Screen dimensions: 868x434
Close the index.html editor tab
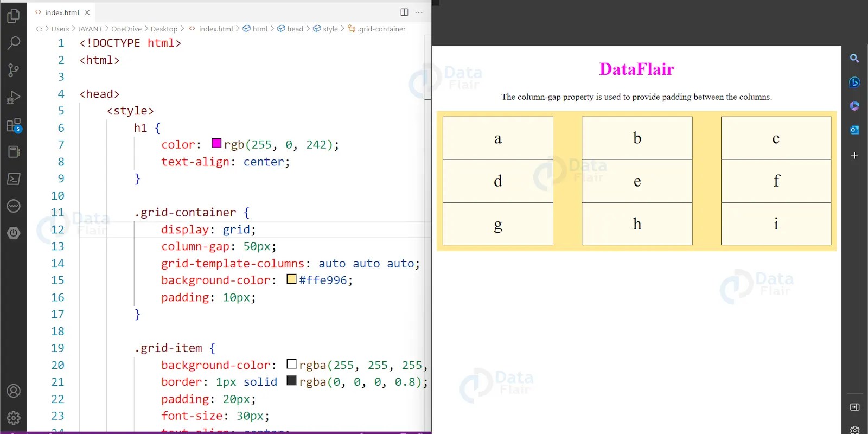point(87,12)
